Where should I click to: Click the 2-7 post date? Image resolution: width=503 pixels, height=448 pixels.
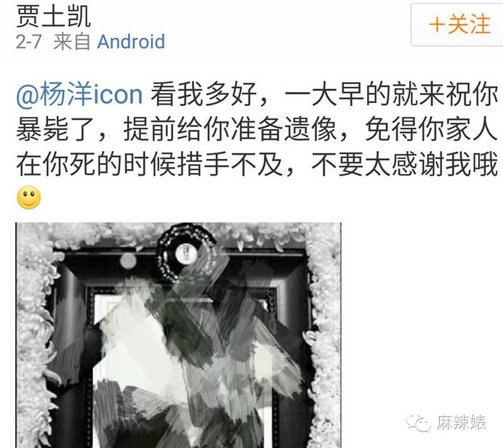tap(29, 41)
